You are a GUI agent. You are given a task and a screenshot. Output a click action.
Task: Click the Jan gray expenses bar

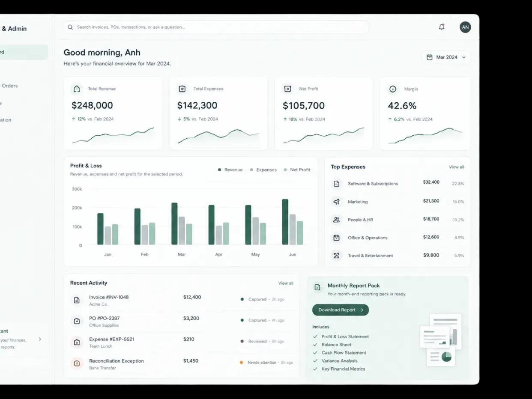click(x=108, y=235)
